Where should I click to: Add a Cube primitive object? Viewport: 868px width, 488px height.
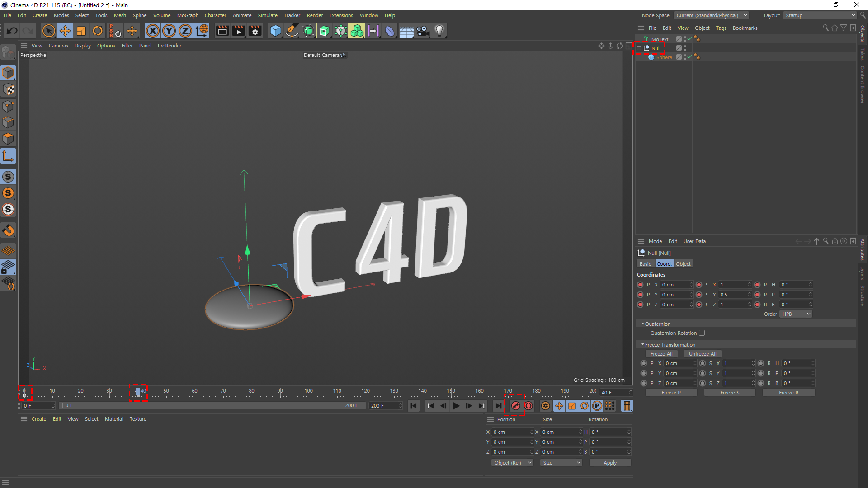[x=275, y=31]
